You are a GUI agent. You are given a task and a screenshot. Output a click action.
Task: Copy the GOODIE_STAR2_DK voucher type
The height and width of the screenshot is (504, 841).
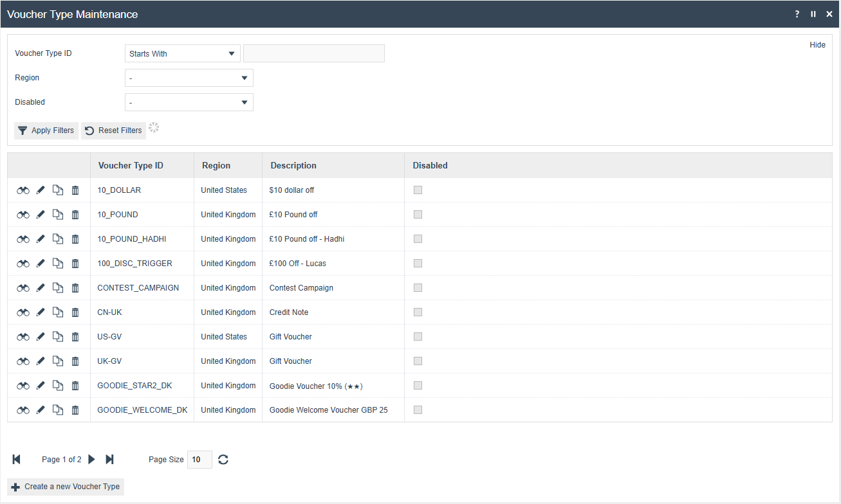pos(58,386)
